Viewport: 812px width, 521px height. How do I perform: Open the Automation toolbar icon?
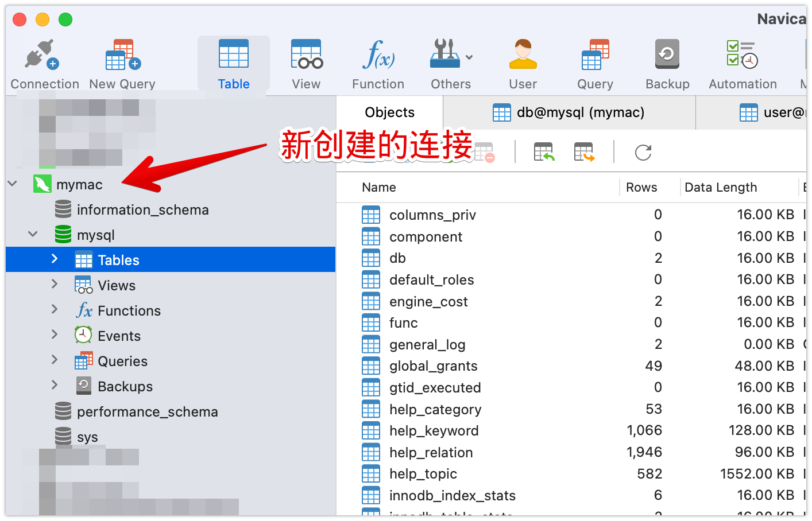[742, 56]
